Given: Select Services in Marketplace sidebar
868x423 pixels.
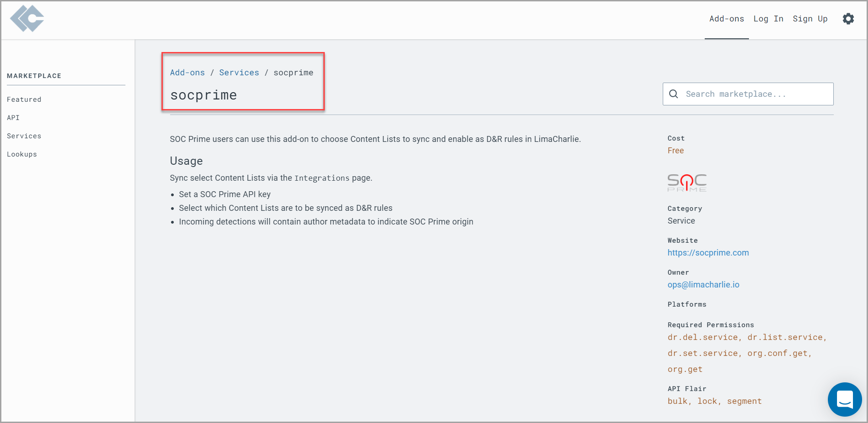Looking at the screenshot, I should click(x=24, y=136).
